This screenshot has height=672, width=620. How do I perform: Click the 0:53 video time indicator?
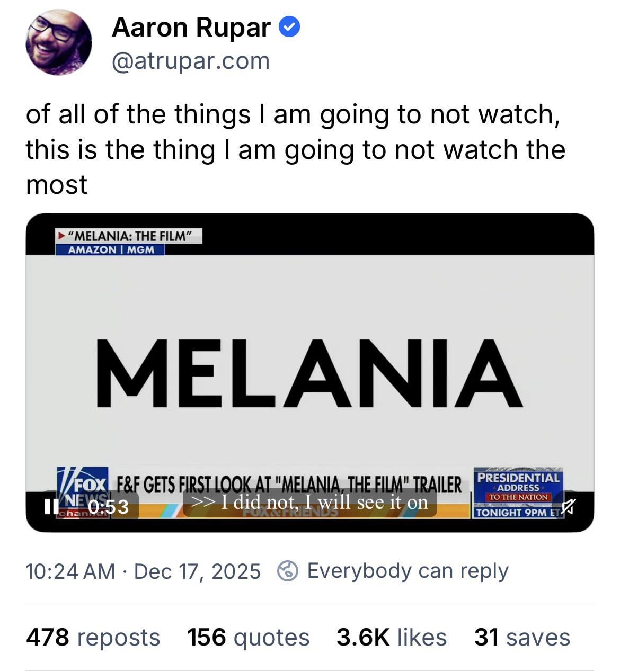point(108,507)
